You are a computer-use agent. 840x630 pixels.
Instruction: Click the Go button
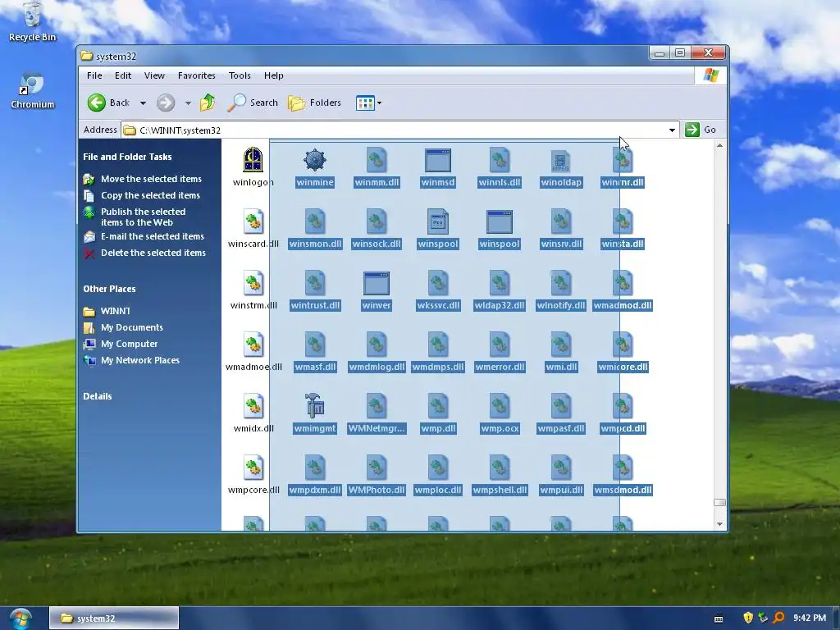coord(701,130)
